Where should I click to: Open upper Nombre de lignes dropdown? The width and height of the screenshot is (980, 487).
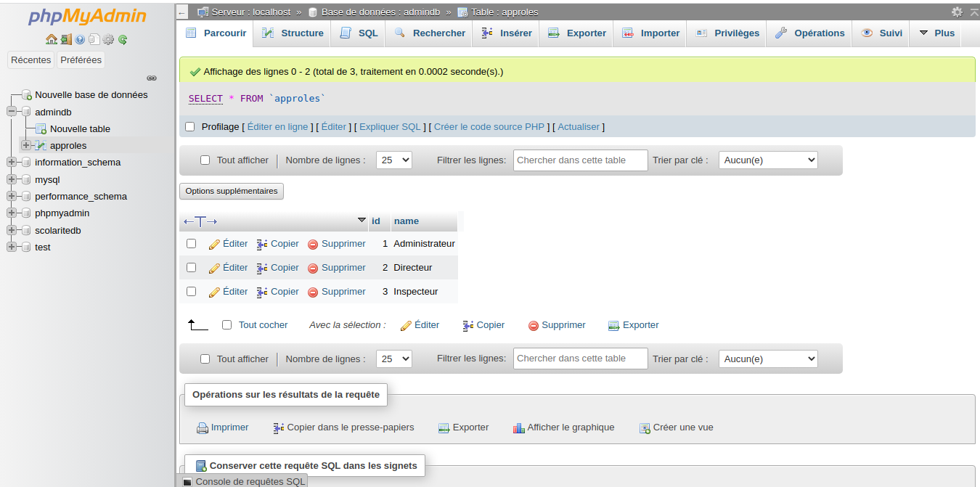tap(394, 160)
